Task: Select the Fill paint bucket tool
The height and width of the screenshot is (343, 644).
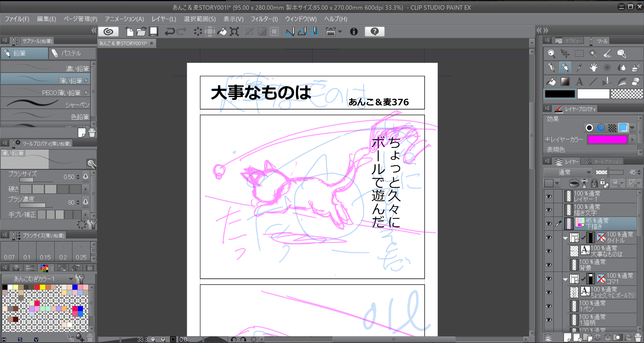Action: point(551,81)
